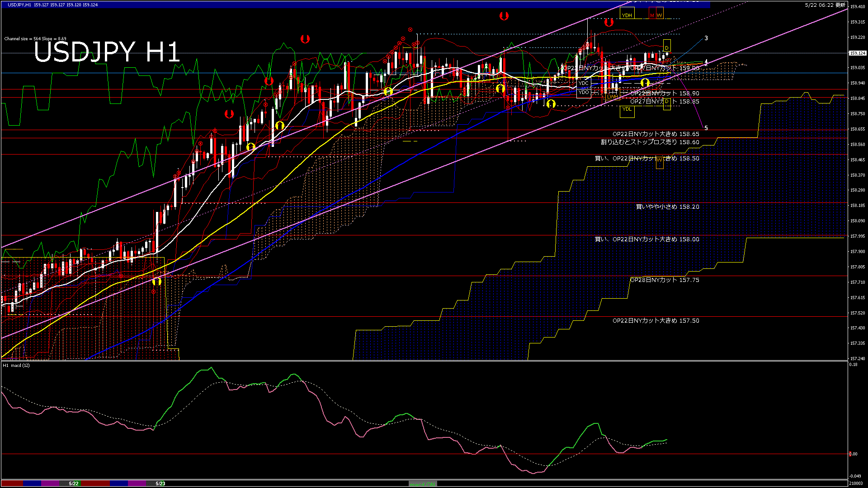This screenshot has width=868, height=488.
Task: Click the wave number 5 projection label
Action: coord(706,128)
